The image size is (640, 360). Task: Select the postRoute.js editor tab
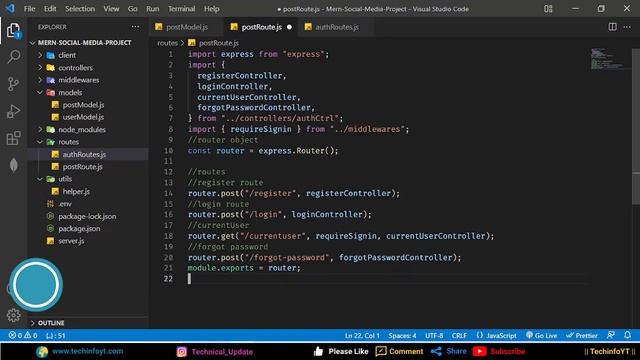click(x=261, y=27)
